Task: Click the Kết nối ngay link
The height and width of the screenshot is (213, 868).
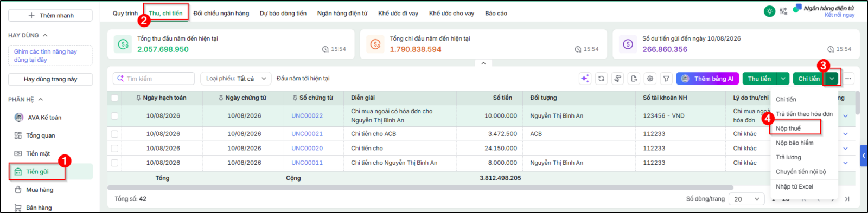Action: [839, 15]
